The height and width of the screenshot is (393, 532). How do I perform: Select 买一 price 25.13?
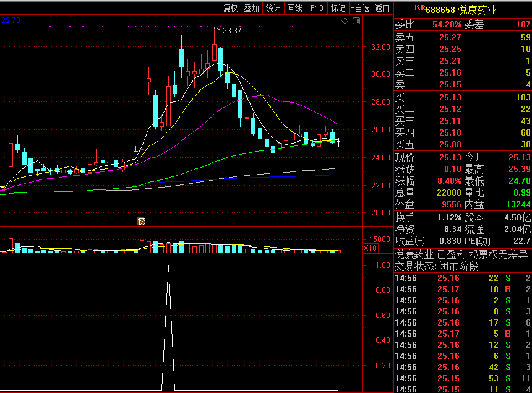450,97
